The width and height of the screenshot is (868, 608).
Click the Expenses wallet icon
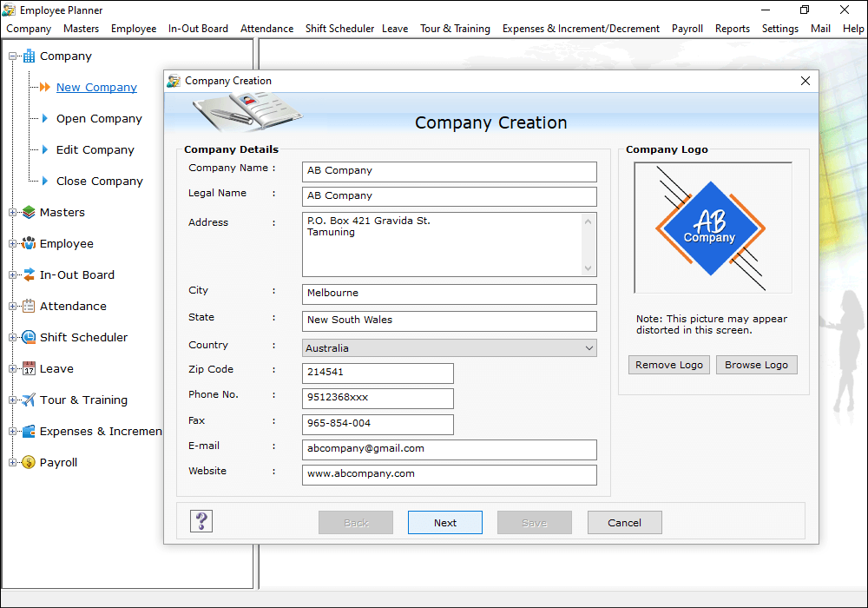click(x=29, y=431)
